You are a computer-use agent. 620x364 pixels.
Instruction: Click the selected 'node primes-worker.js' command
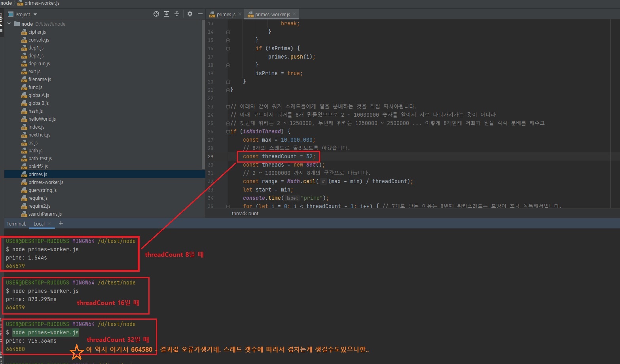(x=45, y=332)
